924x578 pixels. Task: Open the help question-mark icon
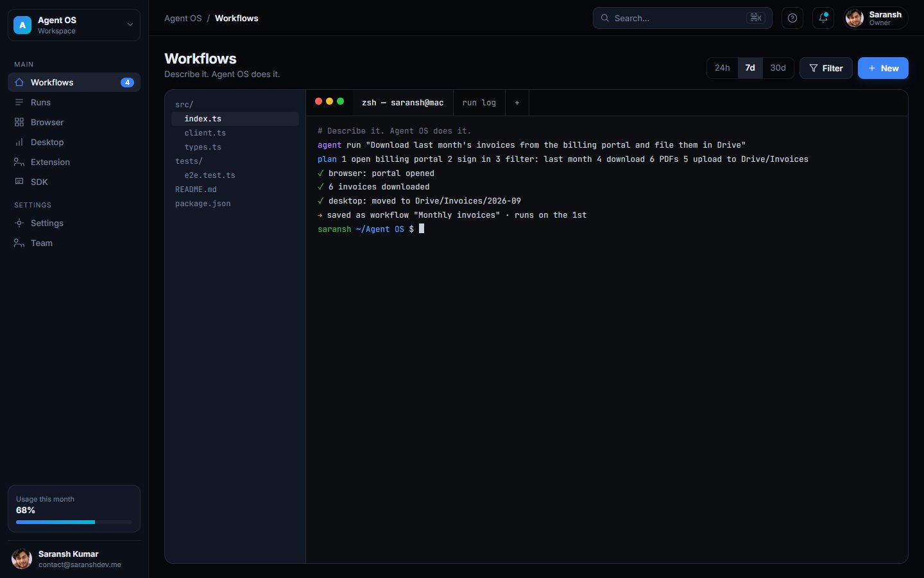pos(792,18)
